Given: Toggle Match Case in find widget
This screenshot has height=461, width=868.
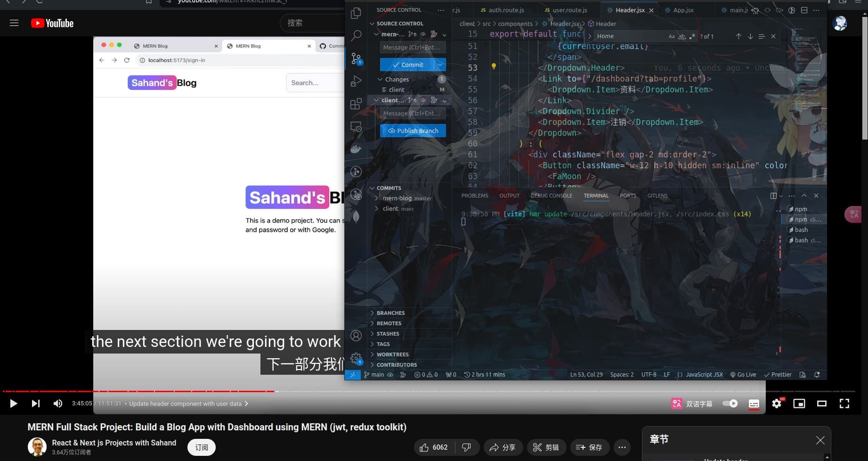Looking at the screenshot, I should pyautogui.click(x=672, y=36).
